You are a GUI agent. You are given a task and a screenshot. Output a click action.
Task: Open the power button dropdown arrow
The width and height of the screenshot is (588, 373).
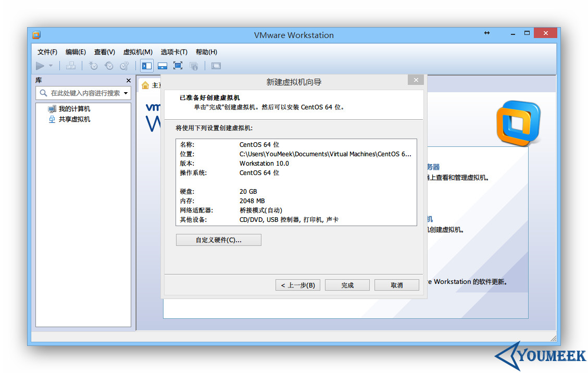click(x=51, y=66)
